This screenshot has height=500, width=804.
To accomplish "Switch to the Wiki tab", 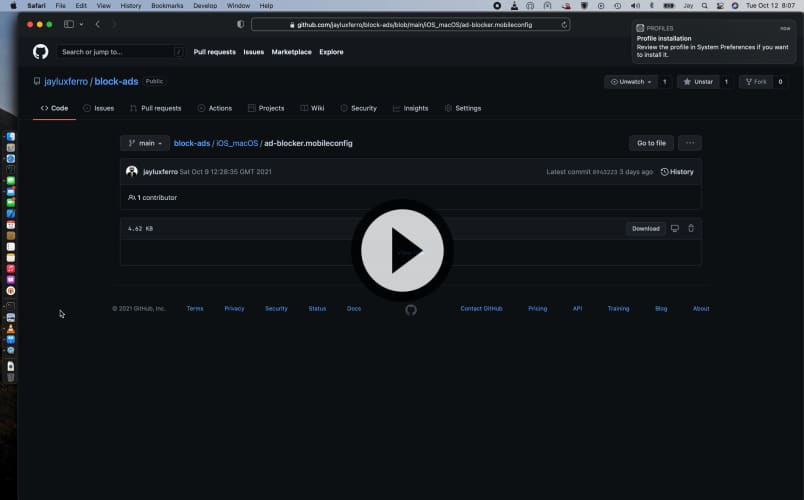I will (x=312, y=108).
